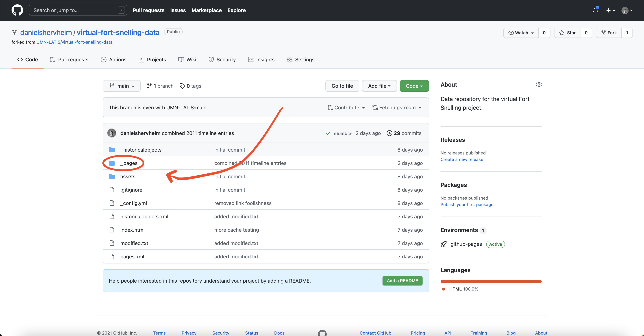Expand the Contribute dropdown
Viewport: 644px width, 336px height.
coord(346,108)
